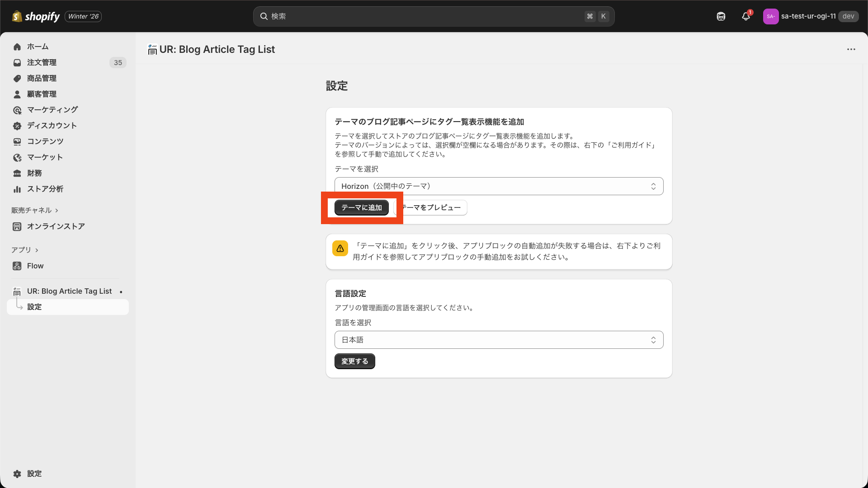868x488 pixels.
Task: Open ストア分析 analytics
Action: (x=44, y=189)
